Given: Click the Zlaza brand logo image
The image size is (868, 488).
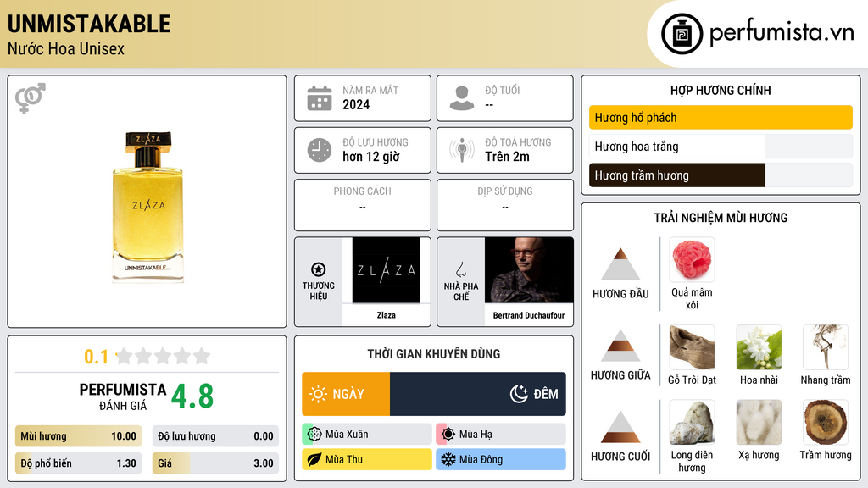Looking at the screenshot, I should (387, 270).
